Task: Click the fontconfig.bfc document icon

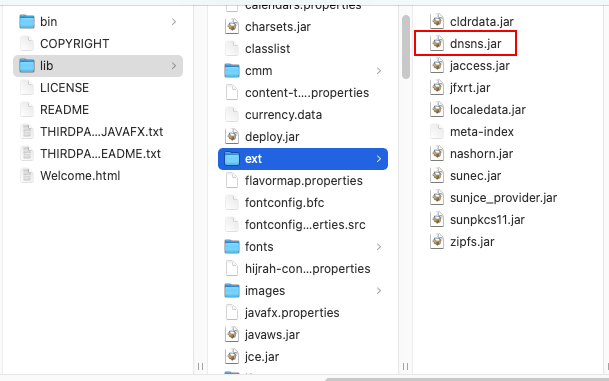Action: coord(232,203)
